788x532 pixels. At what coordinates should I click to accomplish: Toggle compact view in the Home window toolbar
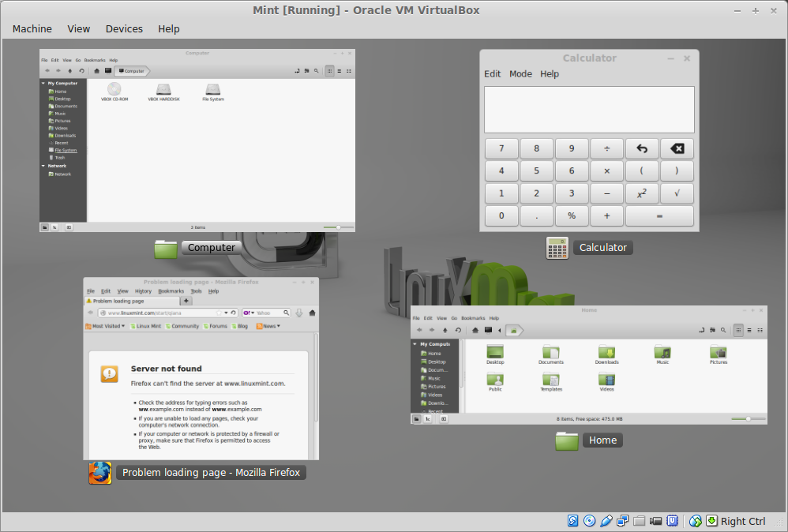tap(760, 330)
